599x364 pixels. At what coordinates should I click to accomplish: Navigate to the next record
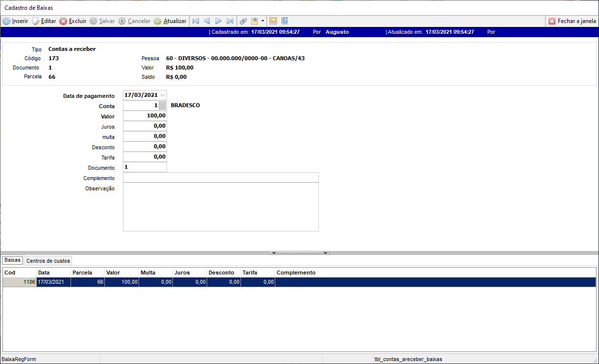coord(218,21)
